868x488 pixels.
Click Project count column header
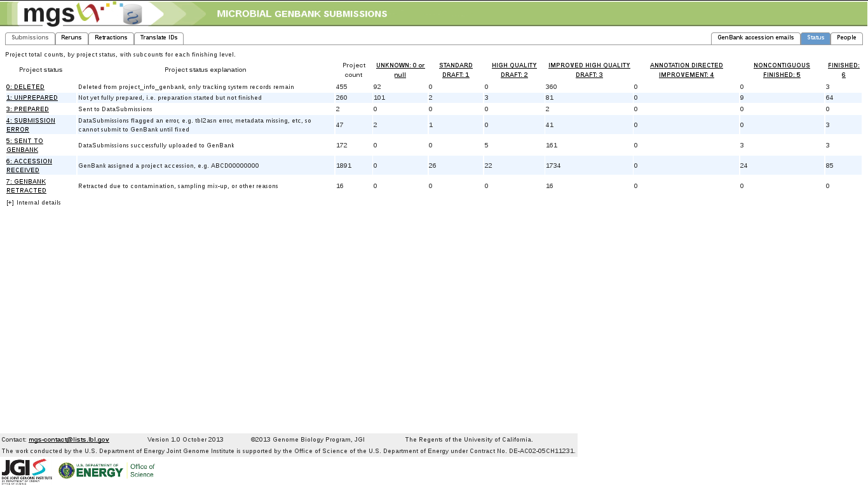point(354,70)
